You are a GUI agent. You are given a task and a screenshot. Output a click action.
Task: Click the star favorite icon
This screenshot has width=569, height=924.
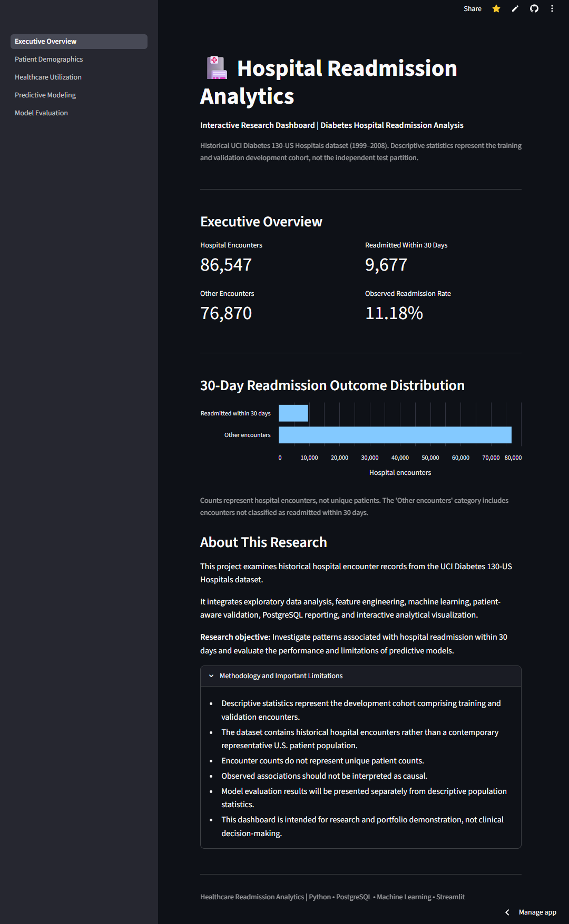[x=496, y=9]
